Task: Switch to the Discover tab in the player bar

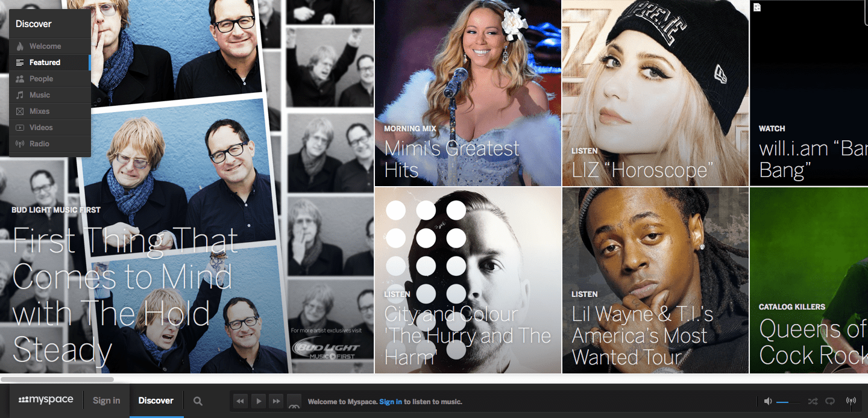Action: 156,401
